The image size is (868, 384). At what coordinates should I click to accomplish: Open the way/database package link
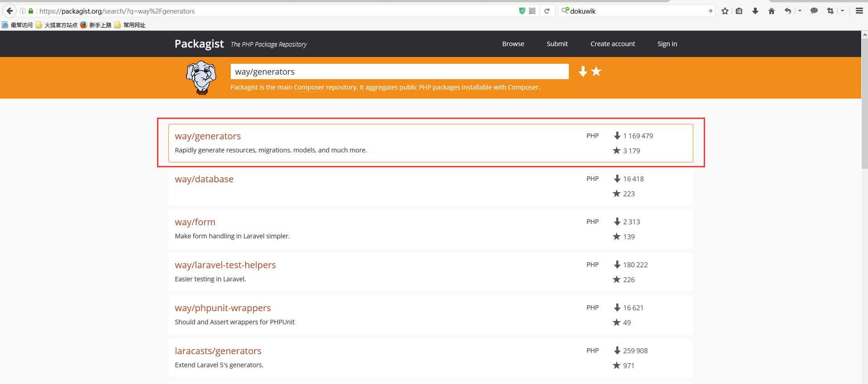coord(204,179)
